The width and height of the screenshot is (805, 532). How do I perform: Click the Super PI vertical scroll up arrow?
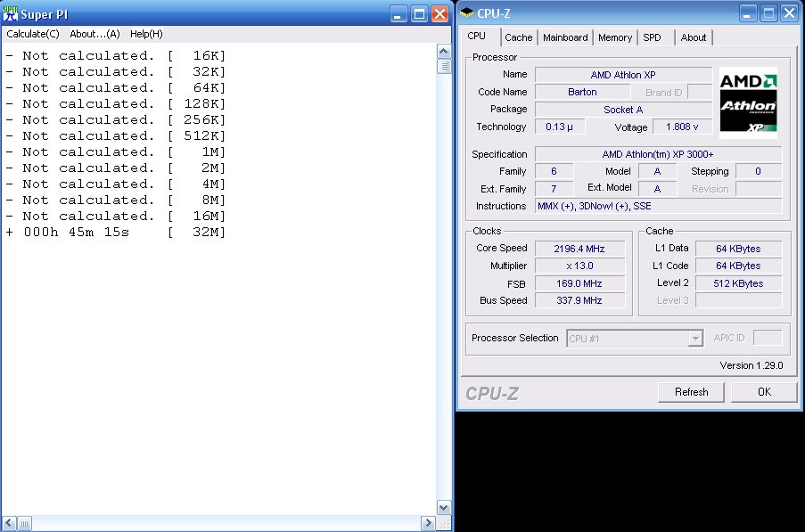pos(444,52)
